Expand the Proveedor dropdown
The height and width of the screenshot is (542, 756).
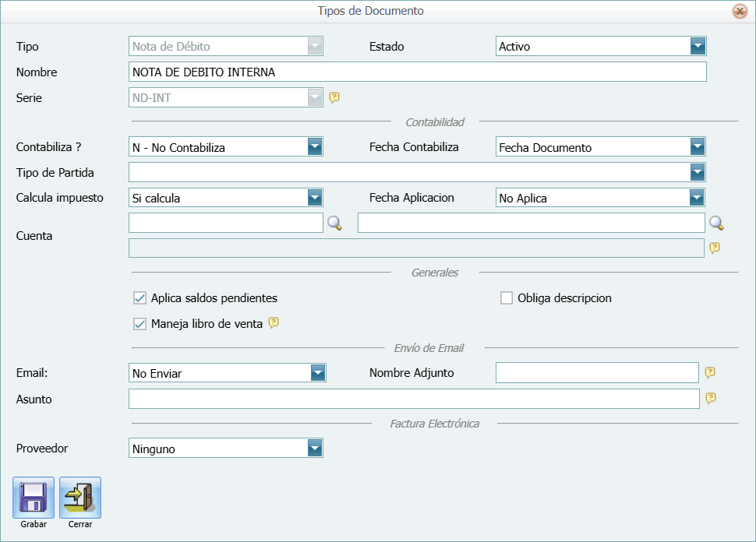point(315,448)
